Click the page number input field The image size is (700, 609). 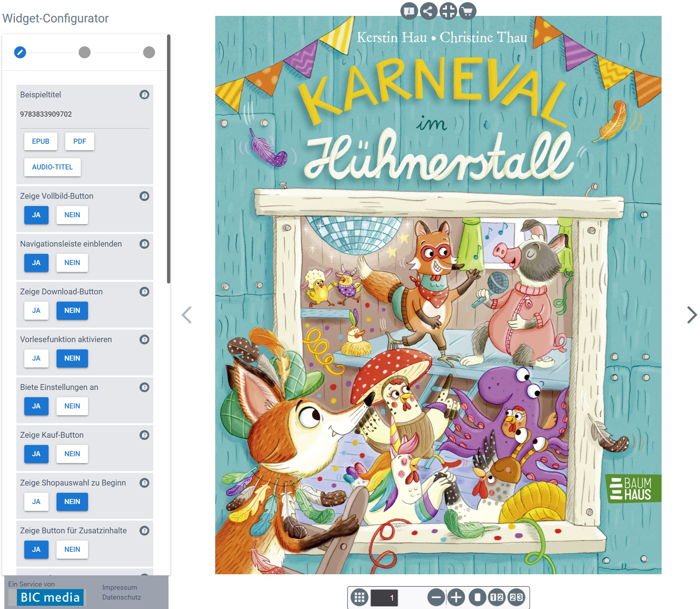click(x=384, y=598)
